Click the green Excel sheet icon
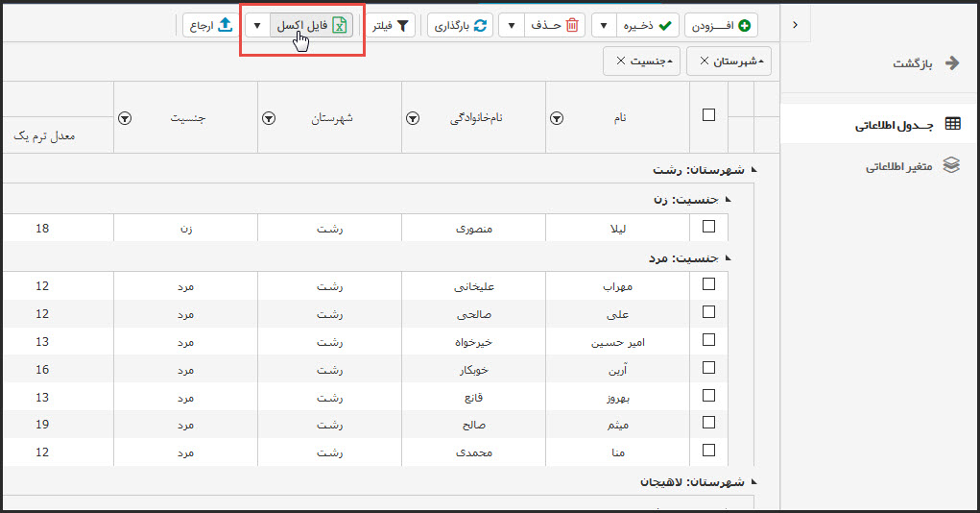Image resolution: width=980 pixels, height=513 pixels. pyautogui.click(x=340, y=26)
